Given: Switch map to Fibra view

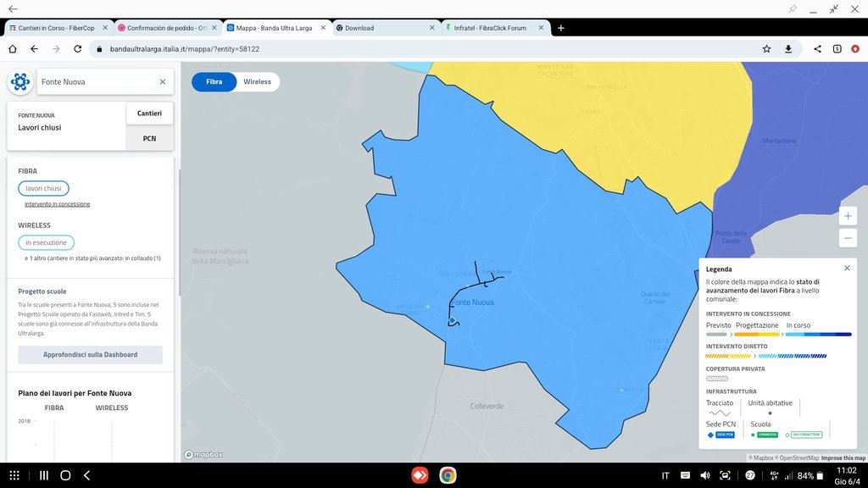Looking at the screenshot, I should [x=214, y=82].
